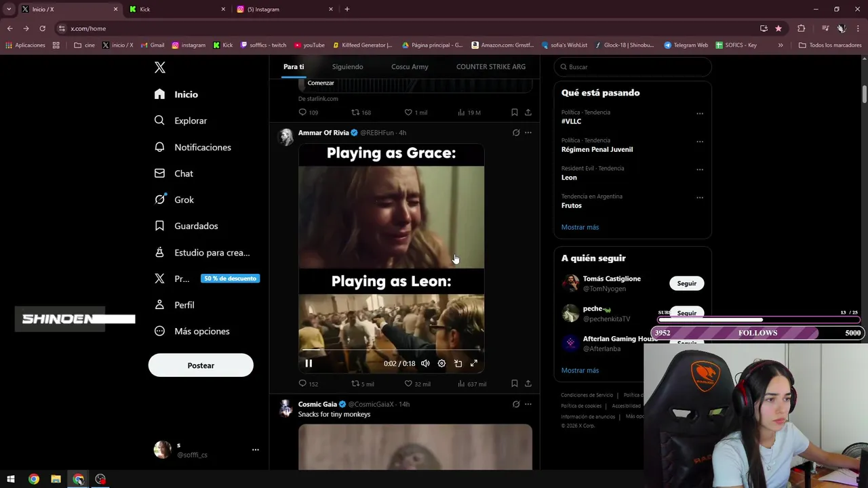The width and height of the screenshot is (868, 488).
Task: Bookmark the starlink.com post
Action: coord(515,113)
